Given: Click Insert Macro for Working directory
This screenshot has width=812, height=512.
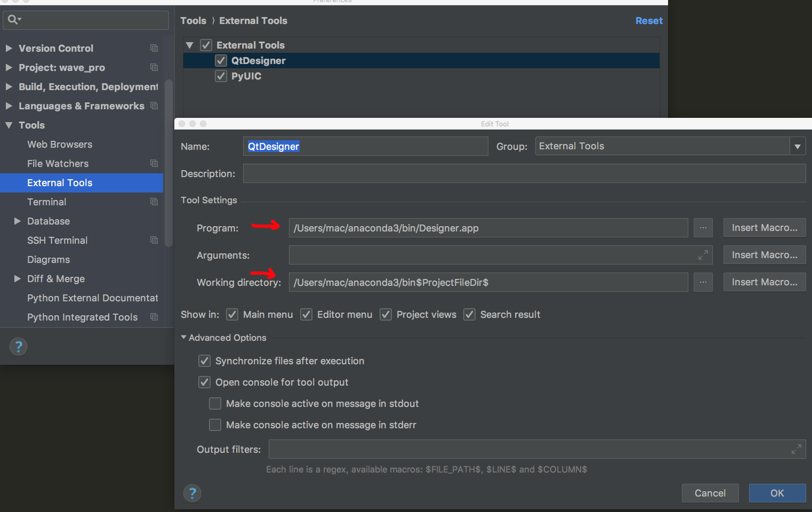Looking at the screenshot, I should (x=765, y=282).
